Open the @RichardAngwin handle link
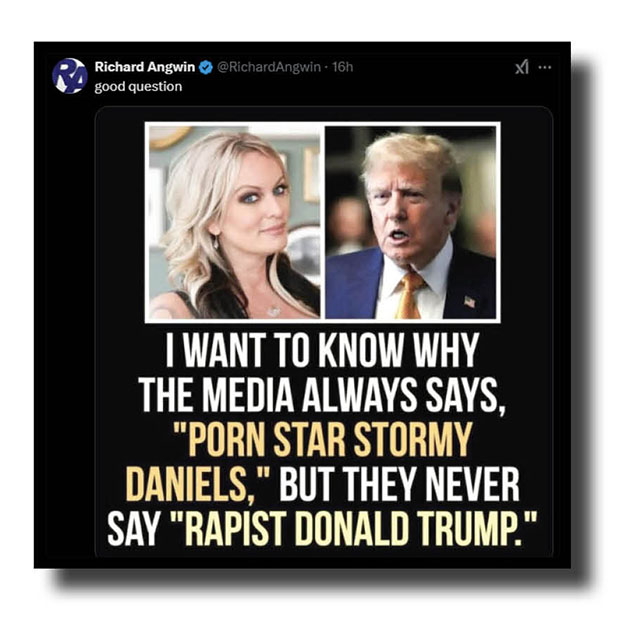The width and height of the screenshot is (624, 633). click(x=269, y=67)
